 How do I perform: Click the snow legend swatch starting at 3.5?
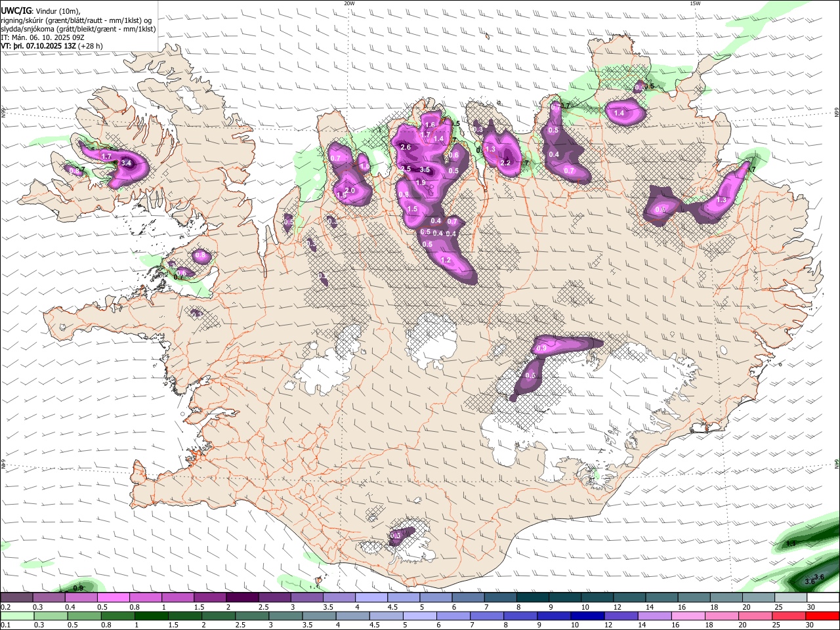(x=339, y=598)
